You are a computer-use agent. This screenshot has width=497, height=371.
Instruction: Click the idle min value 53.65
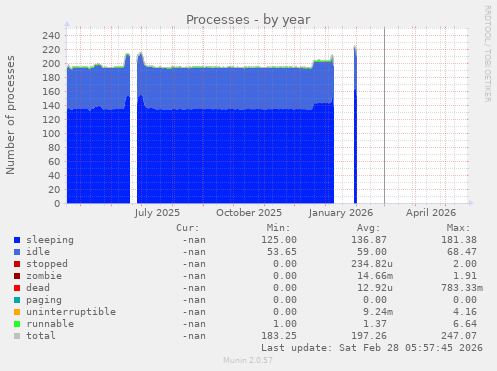click(282, 252)
